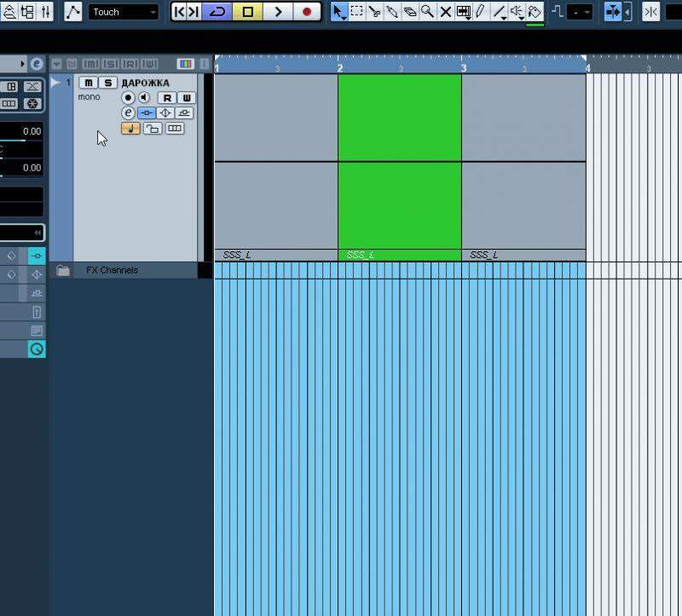Open the FX Channels folder track
This screenshot has width=682, height=616.
[63, 271]
